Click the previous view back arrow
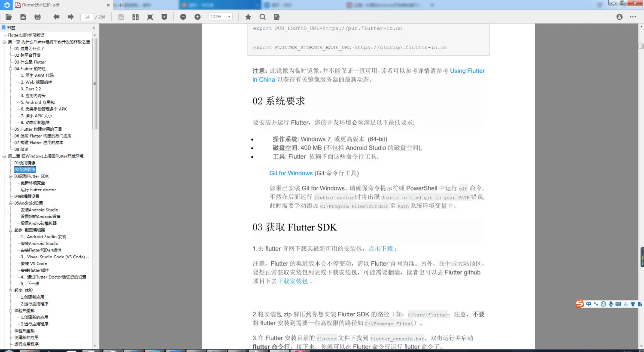644x352 pixels. (x=56, y=17)
